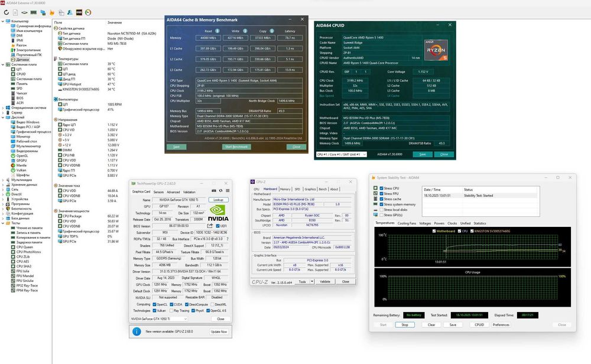Click the Copy info icon in Cache & Memory Benchmark

272,31
